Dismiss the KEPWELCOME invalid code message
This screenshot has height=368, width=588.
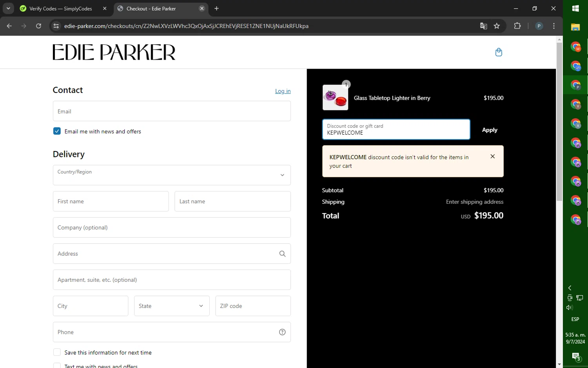point(493,157)
